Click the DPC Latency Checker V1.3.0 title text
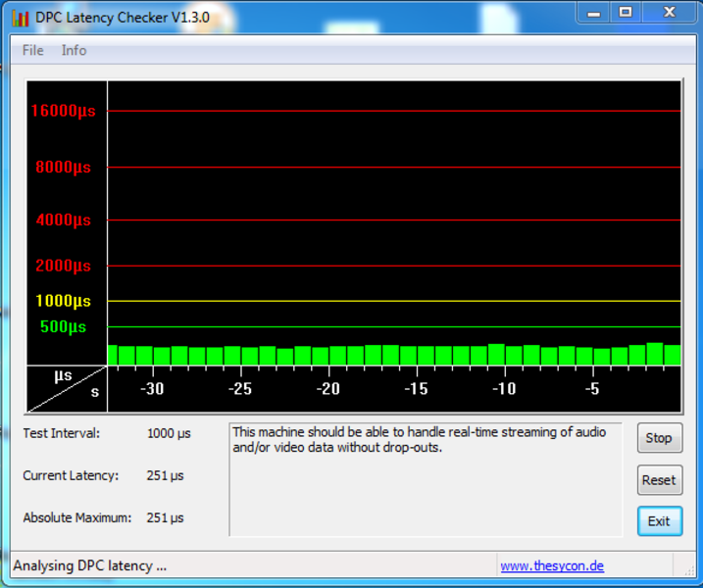 pos(123,18)
